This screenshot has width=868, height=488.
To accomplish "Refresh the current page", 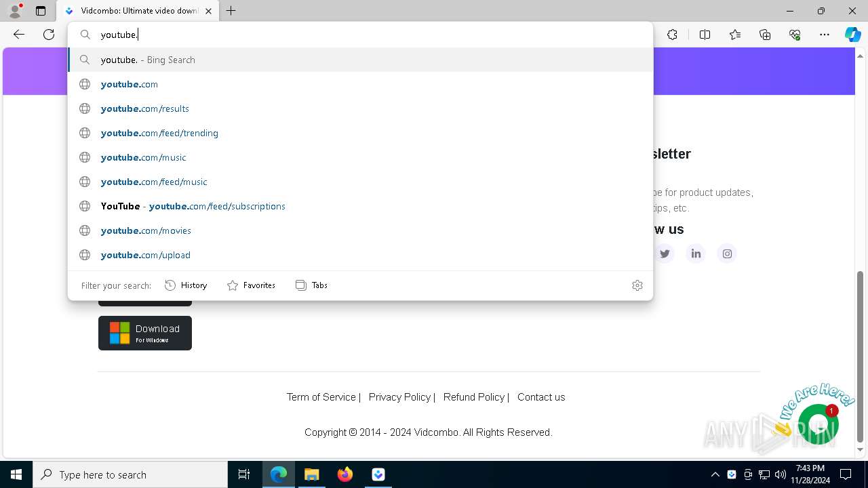I will (49, 35).
